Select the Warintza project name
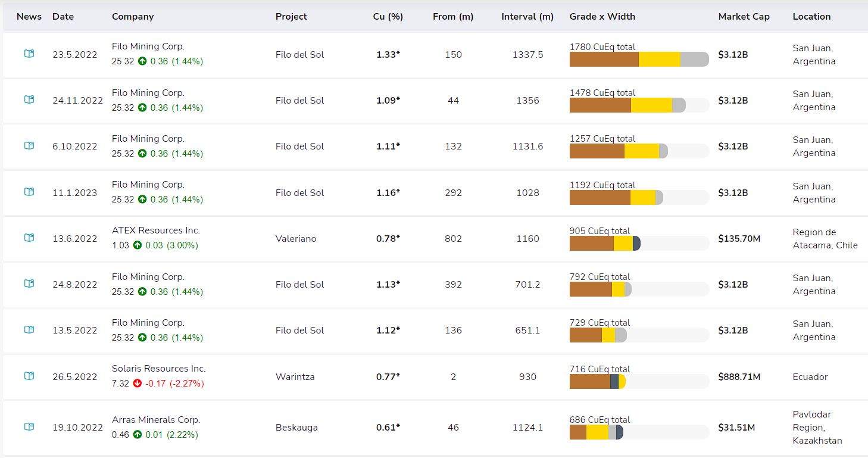868x458 pixels. 295,377
